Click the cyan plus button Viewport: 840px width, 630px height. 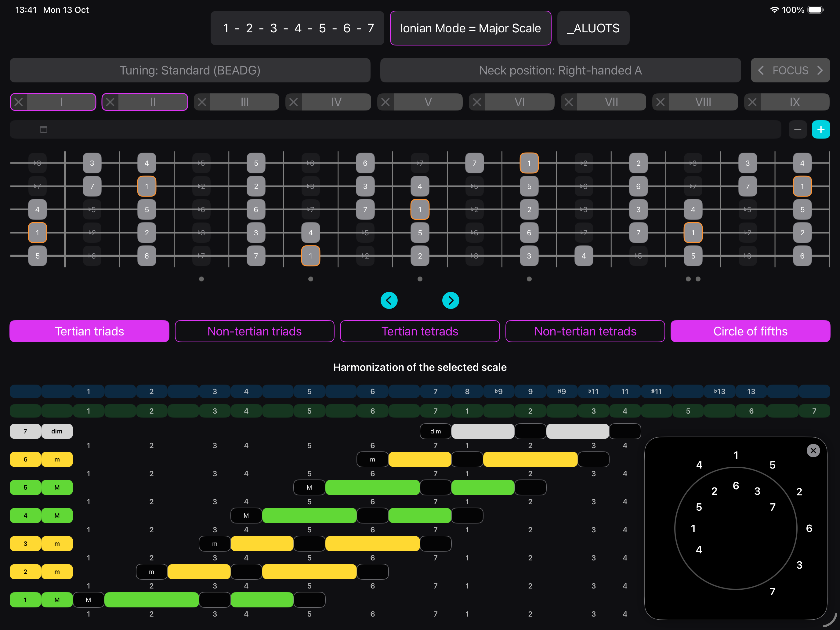(x=820, y=129)
